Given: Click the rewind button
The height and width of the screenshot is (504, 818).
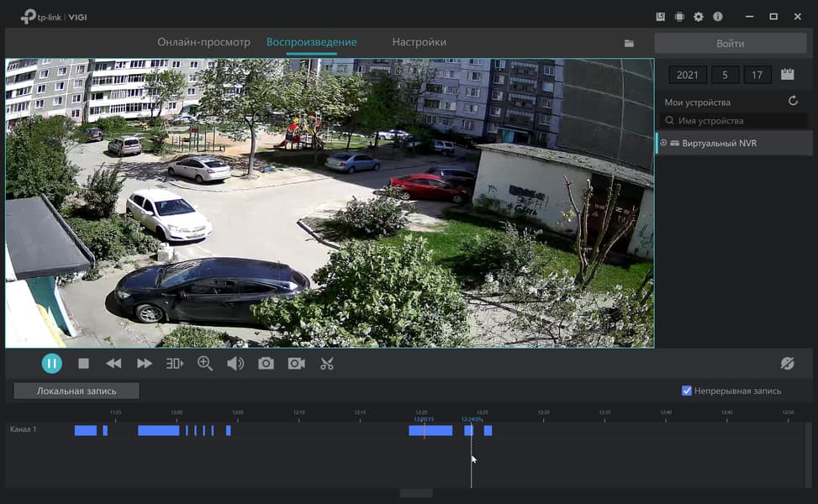Looking at the screenshot, I should 113,364.
